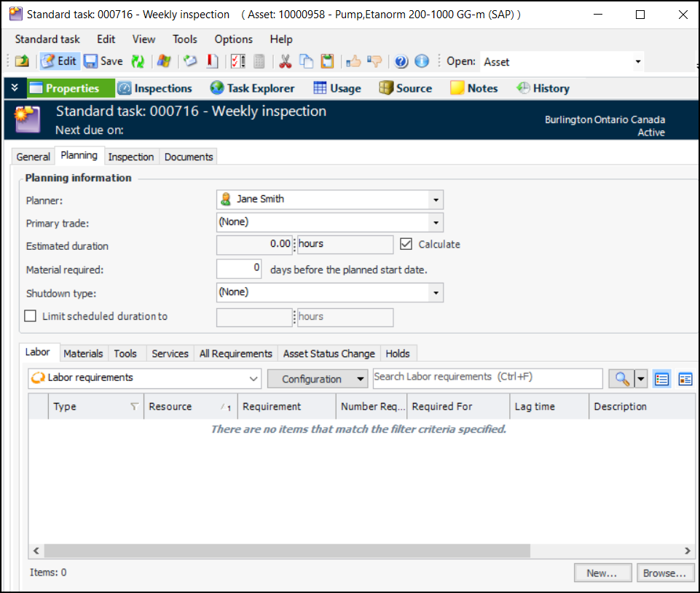Image resolution: width=700 pixels, height=593 pixels.
Task: Switch to card view icon
Action: coord(685,379)
